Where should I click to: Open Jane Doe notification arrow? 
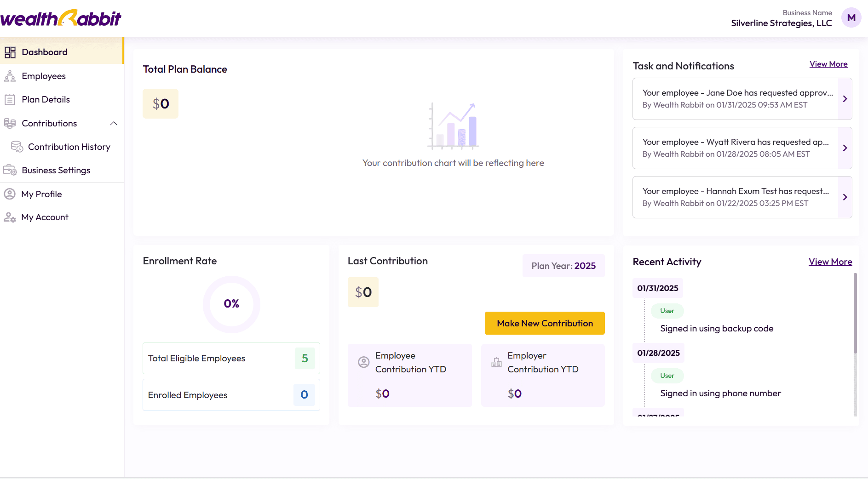point(845,99)
